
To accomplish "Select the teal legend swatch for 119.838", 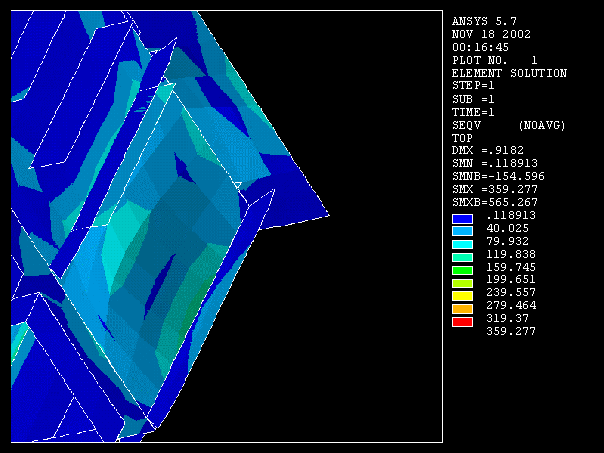I will (x=462, y=257).
